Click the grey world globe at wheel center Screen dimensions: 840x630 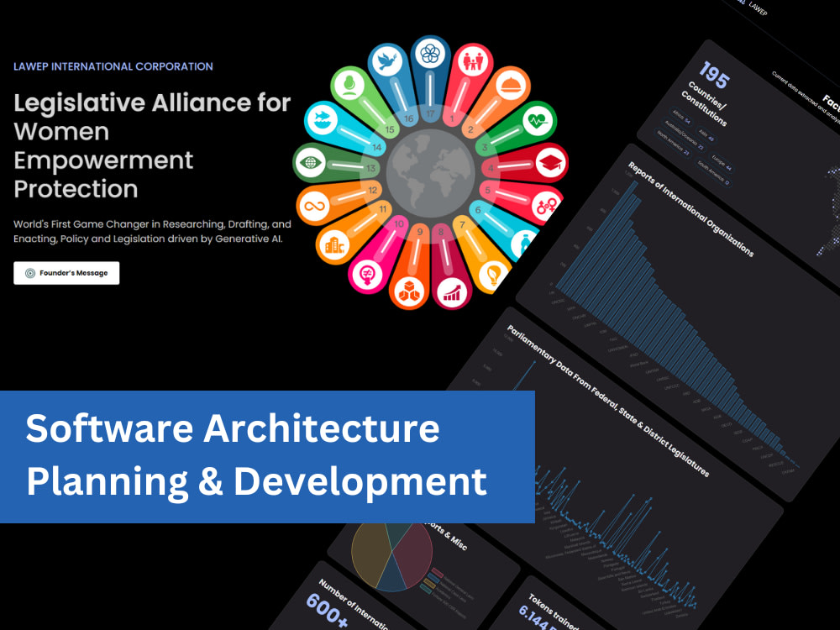coord(430,172)
